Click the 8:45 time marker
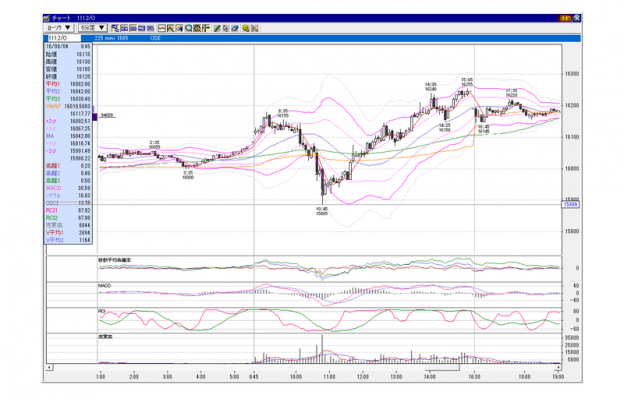 [x=254, y=376]
